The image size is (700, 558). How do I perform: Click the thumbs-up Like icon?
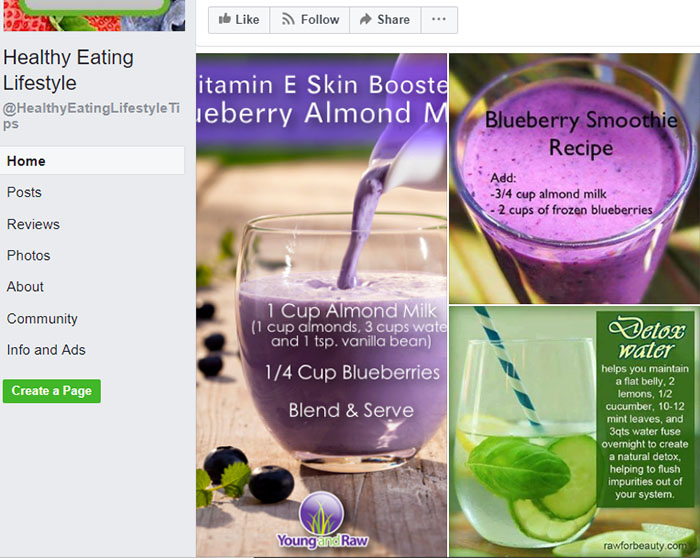(225, 19)
